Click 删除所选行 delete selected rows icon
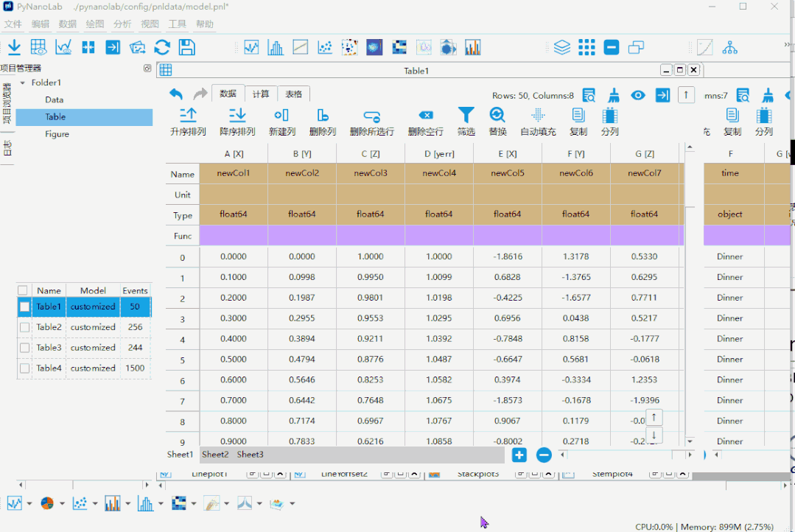 pyautogui.click(x=371, y=116)
